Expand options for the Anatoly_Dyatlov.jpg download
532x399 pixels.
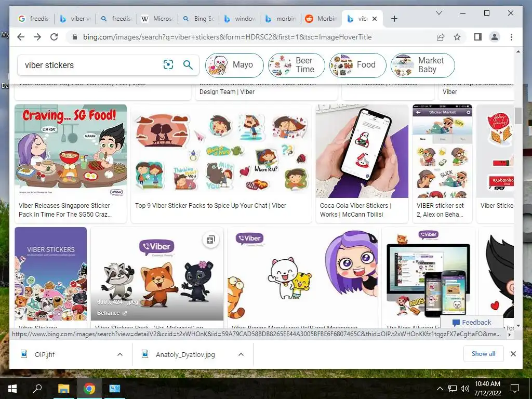pyautogui.click(x=241, y=354)
